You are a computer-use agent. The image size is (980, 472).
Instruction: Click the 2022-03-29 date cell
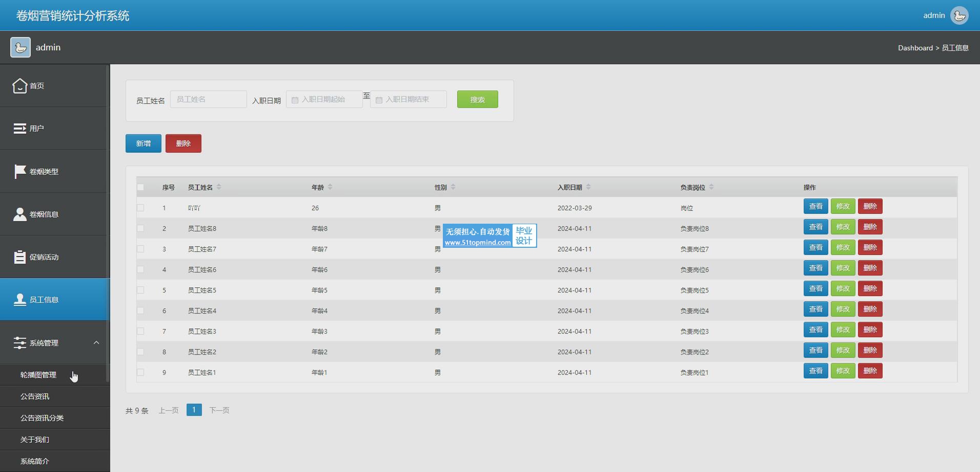(575, 208)
